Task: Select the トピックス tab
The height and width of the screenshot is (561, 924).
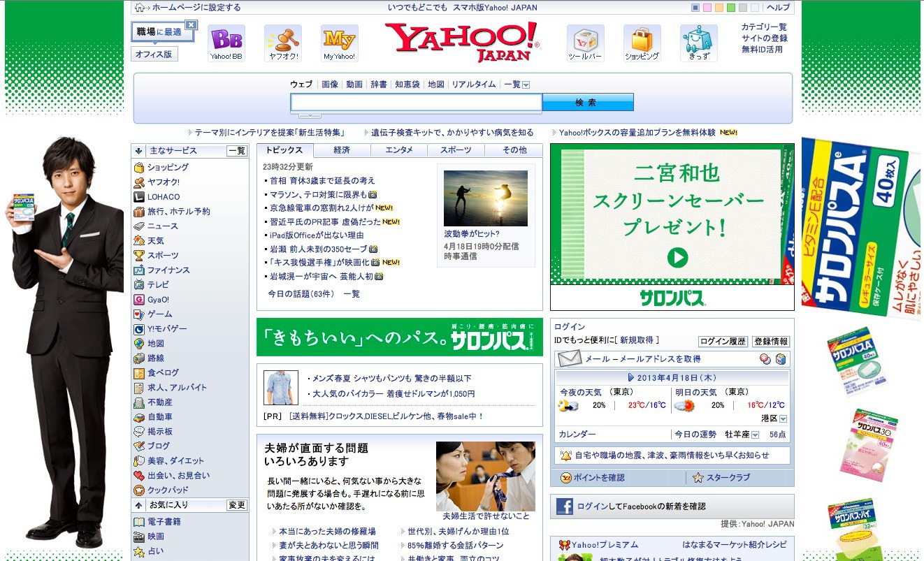Action: click(x=285, y=150)
